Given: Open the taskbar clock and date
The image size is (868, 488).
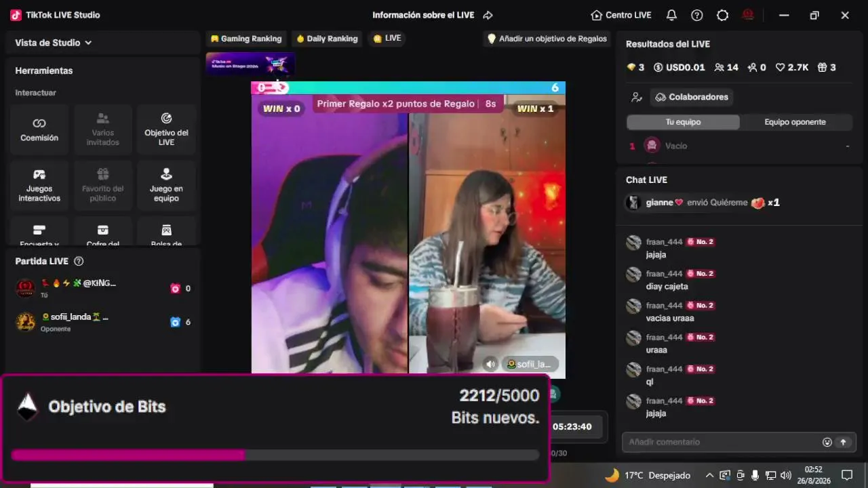Looking at the screenshot, I should click(x=814, y=474).
